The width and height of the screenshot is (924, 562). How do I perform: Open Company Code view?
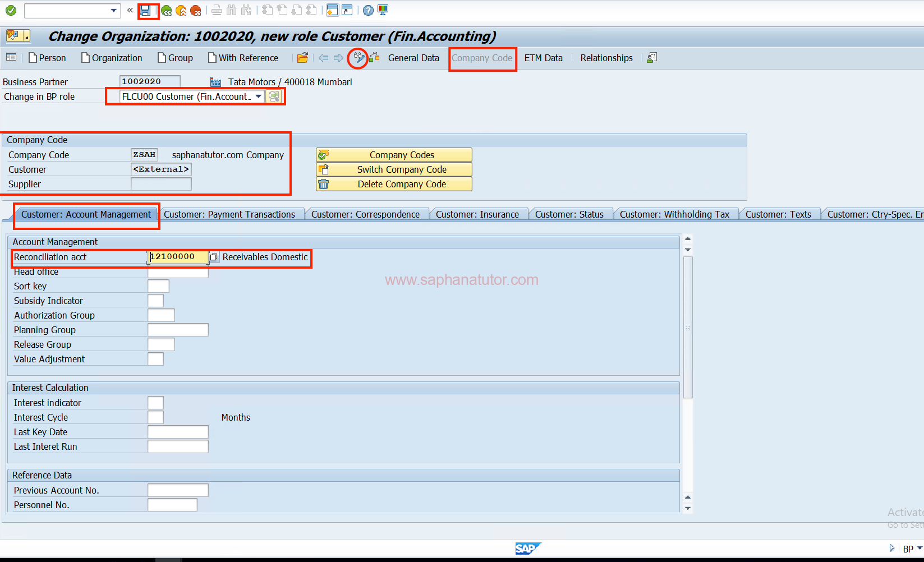pyautogui.click(x=482, y=58)
